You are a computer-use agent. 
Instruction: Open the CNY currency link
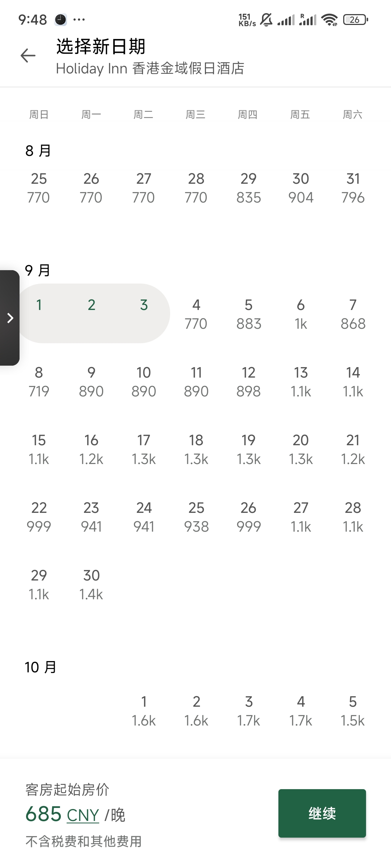83,815
